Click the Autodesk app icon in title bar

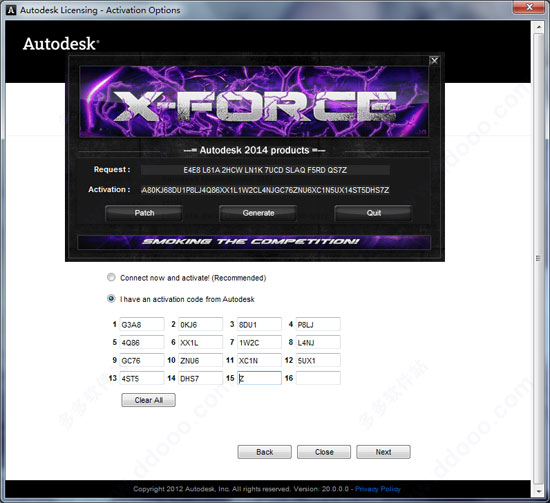pos(11,10)
